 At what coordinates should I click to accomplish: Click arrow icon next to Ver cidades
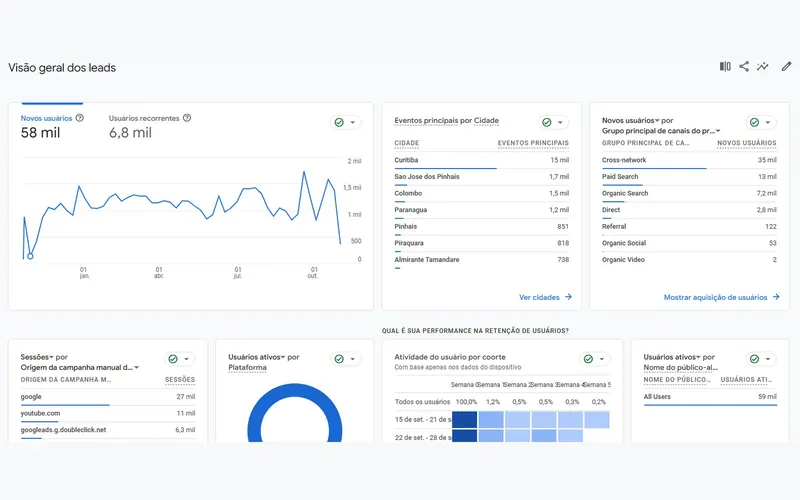568,297
